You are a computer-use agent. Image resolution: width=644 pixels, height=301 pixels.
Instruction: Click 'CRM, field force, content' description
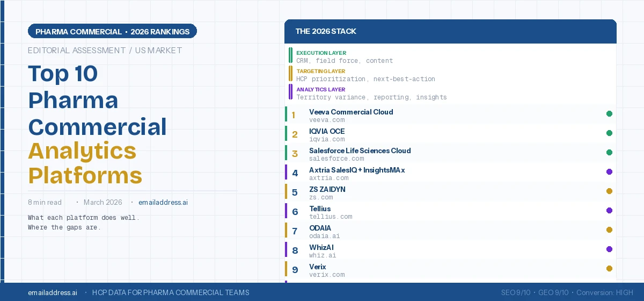pos(345,61)
